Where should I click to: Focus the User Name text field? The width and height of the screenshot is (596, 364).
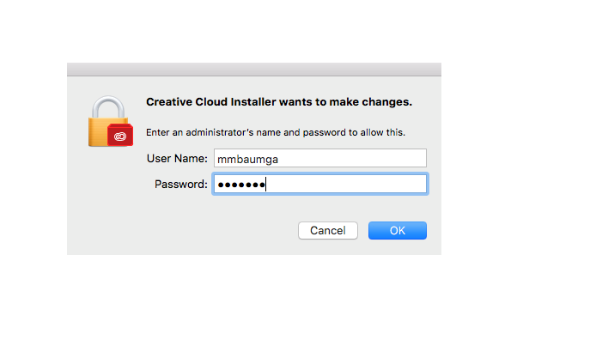tap(320, 158)
